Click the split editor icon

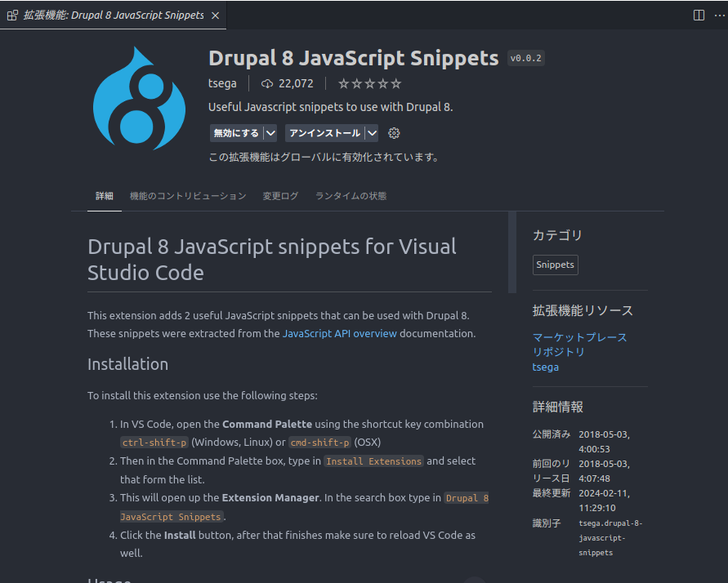(699, 16)
